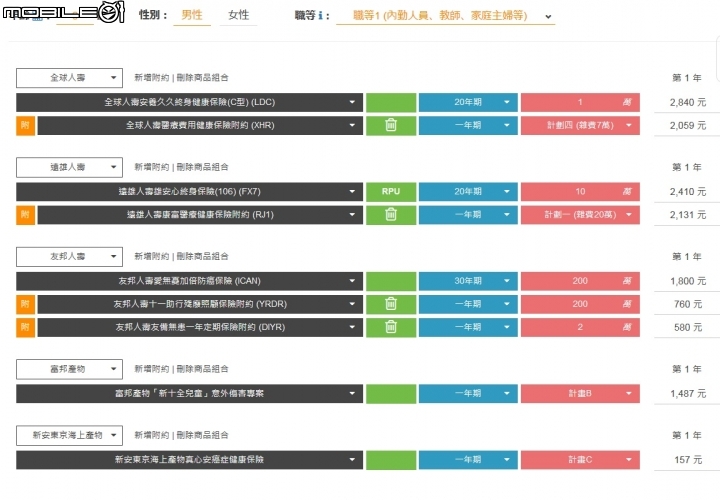Remove the RJ1 rider using trash icon
The image size is (720, 500).
pyautogui.click(x=391, y=214)
